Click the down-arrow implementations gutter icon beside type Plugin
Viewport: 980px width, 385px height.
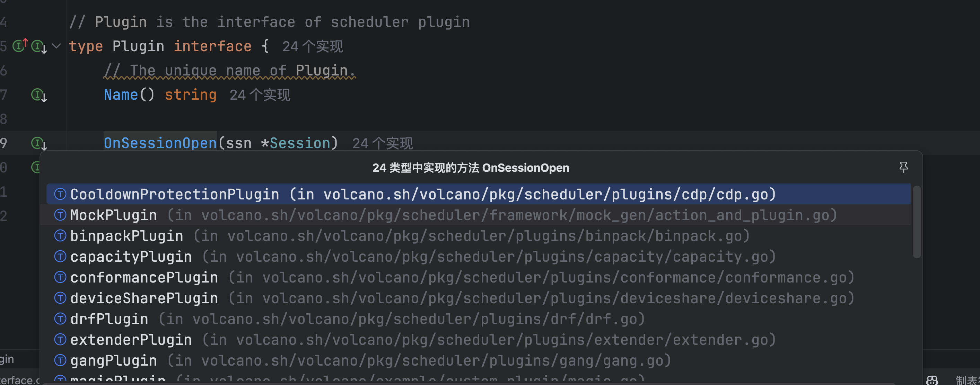(39, 47)
